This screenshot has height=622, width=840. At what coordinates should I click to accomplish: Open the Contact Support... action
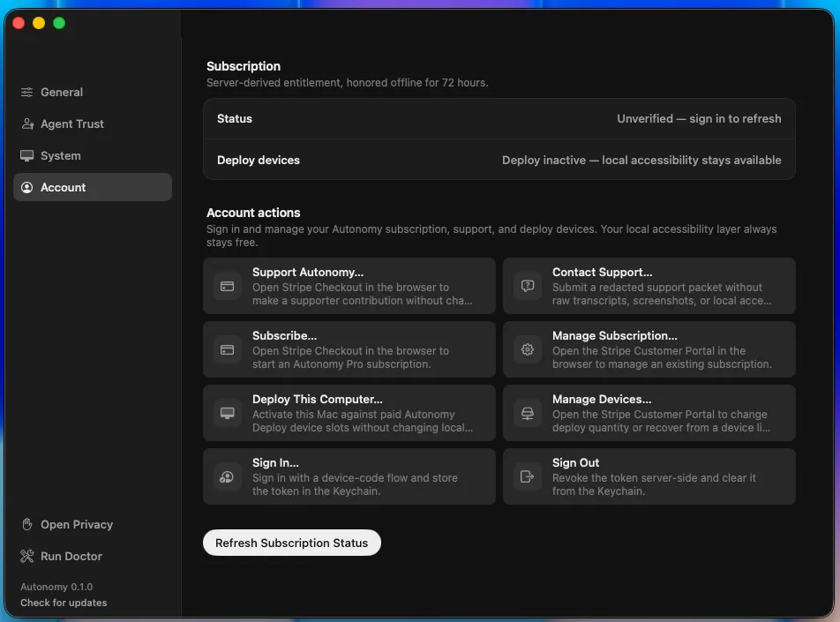click(649, 286)
